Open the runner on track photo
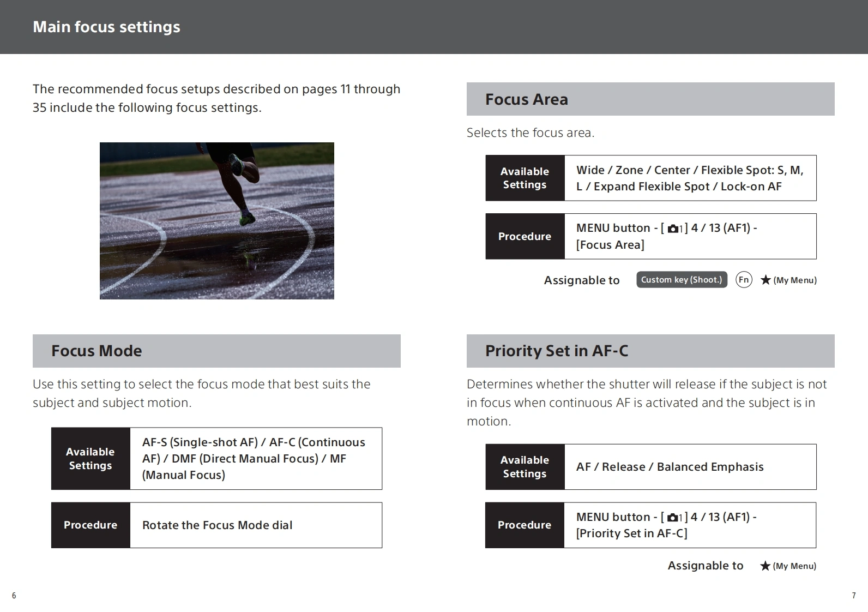Viewport: 868px width, 612px height. point(216,220)
